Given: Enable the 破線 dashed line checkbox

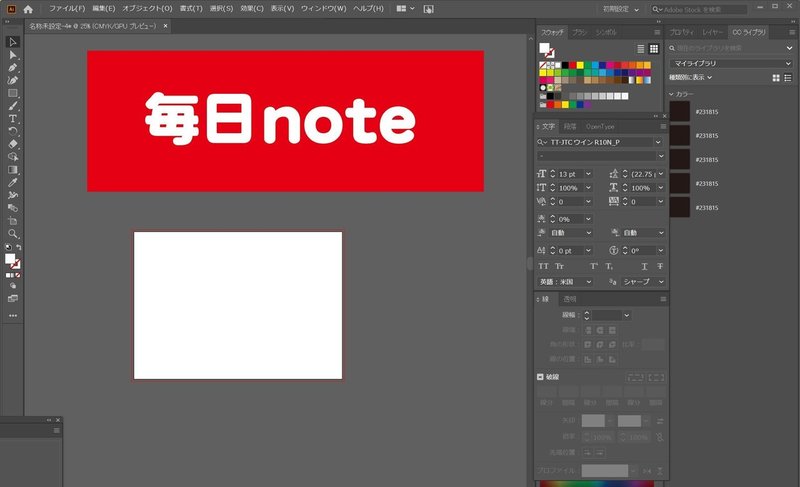Looking at the screenshot, I should click(x=540, y=377).
